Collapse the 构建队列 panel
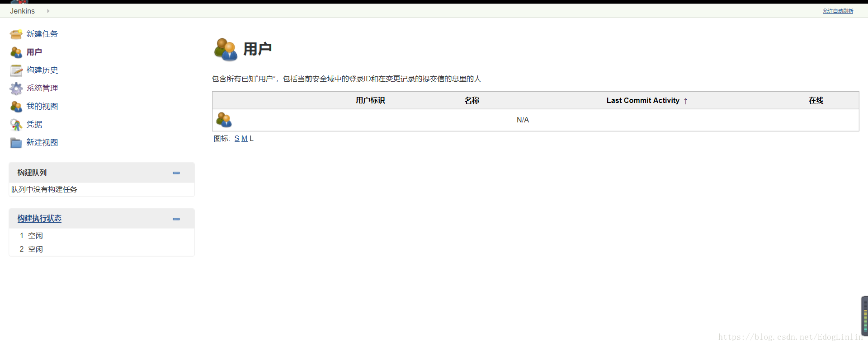Viewport: 868px width, 346px height. pyautogui.click(x=176, y=173)
